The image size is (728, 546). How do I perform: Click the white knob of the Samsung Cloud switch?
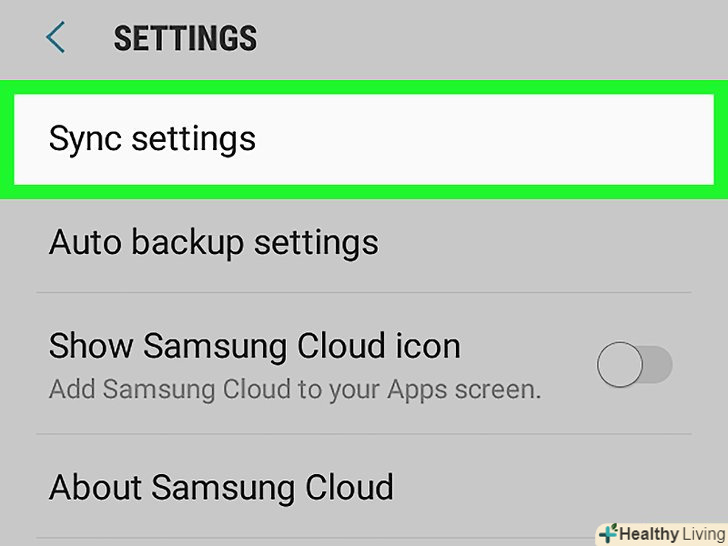pos(618,365)
